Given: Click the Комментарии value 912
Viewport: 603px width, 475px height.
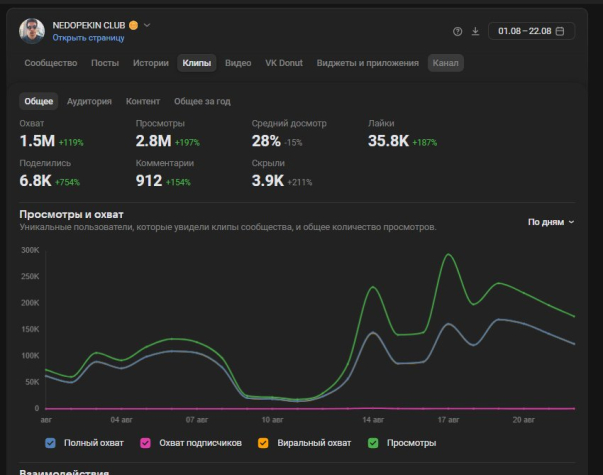Looking at the screenshot, I should [x=149, y=180].
